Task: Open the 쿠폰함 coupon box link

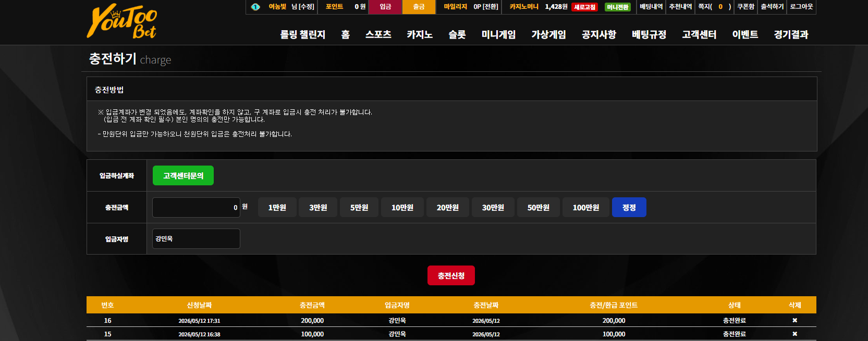Action: coord(745,7)
